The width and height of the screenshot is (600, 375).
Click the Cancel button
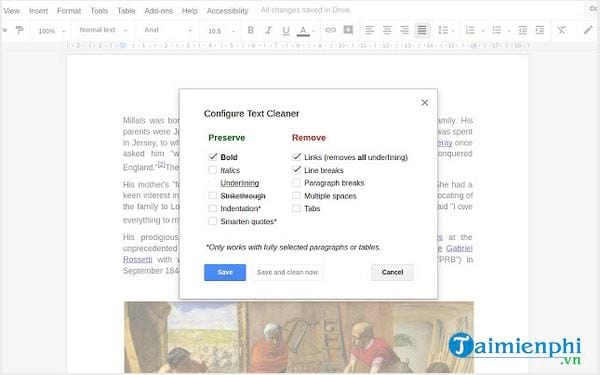point(392,272)
